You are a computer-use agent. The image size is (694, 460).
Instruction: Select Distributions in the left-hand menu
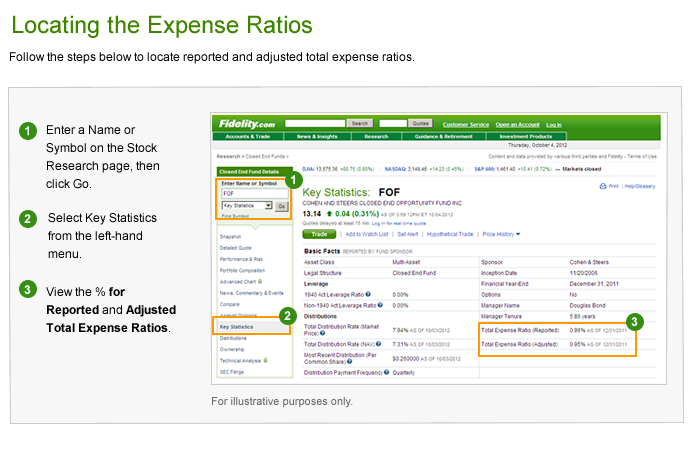tap(233, 338)
